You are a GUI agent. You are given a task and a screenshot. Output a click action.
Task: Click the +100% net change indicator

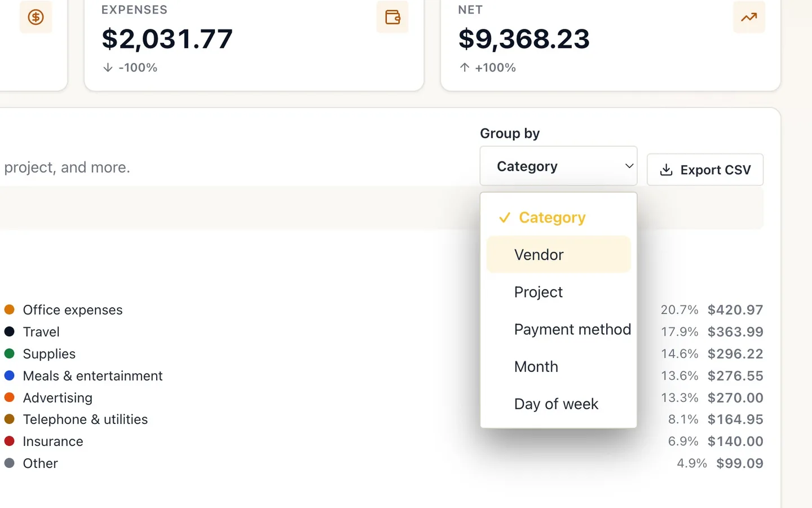(x=487, y=68)
